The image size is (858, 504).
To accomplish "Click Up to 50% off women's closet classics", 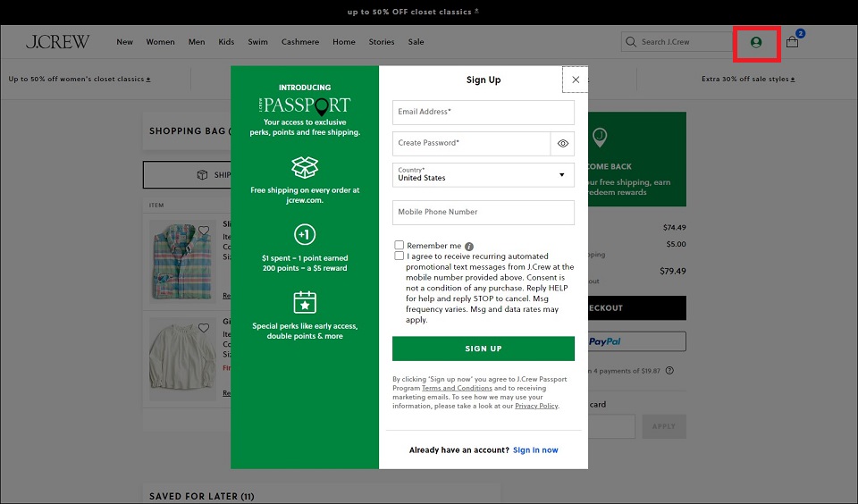I will click(x=80, y=79).
